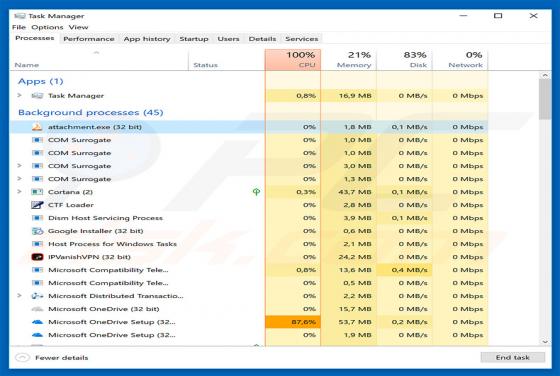Click the Microsoft Distributed Transaction icon

pos(37,296)
